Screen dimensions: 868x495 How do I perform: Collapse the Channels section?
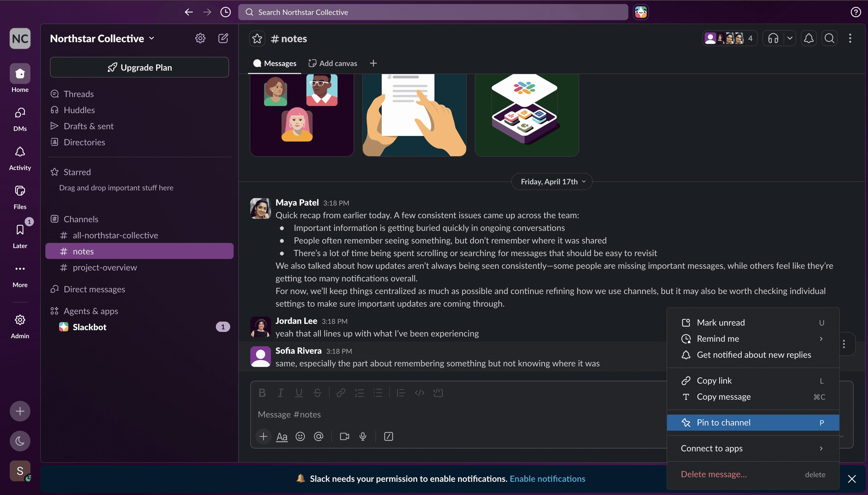point(81,219)
